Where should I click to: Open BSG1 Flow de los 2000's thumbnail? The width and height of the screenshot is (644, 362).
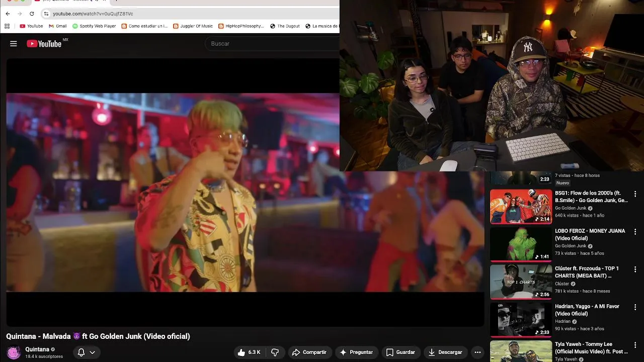521,207
